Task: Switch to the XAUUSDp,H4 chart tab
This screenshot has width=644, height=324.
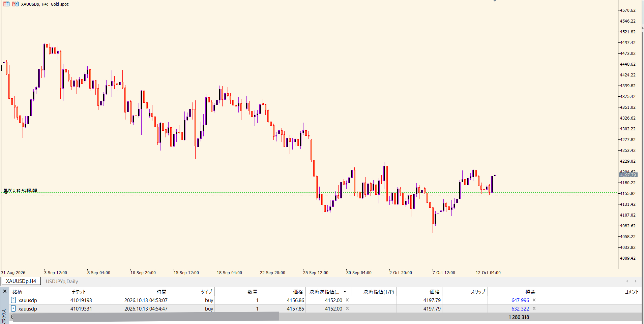Action: [x=21, y=281]
